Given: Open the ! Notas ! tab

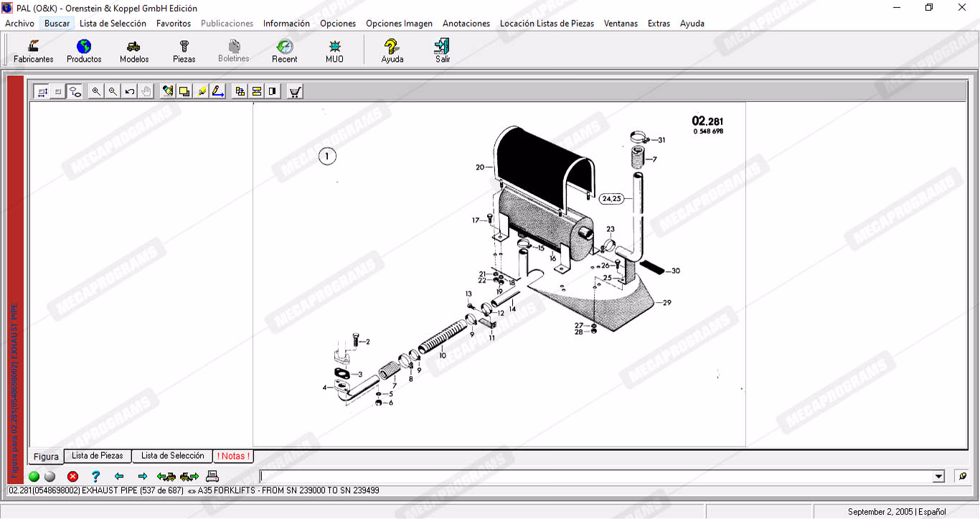Looking at the screenshot, I should tap(233, 456).
